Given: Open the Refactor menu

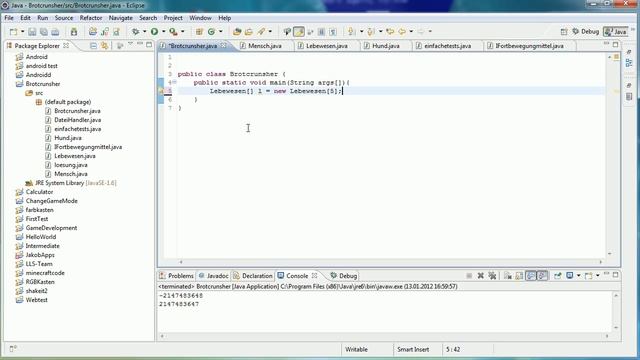Looking at the screenshot, I should click(x=91, y=18).
